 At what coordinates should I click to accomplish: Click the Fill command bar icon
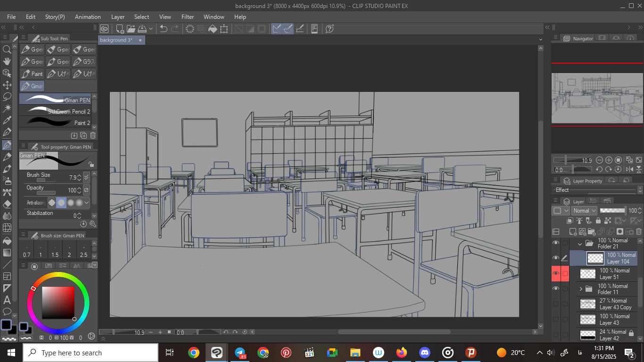click(213, 29)
